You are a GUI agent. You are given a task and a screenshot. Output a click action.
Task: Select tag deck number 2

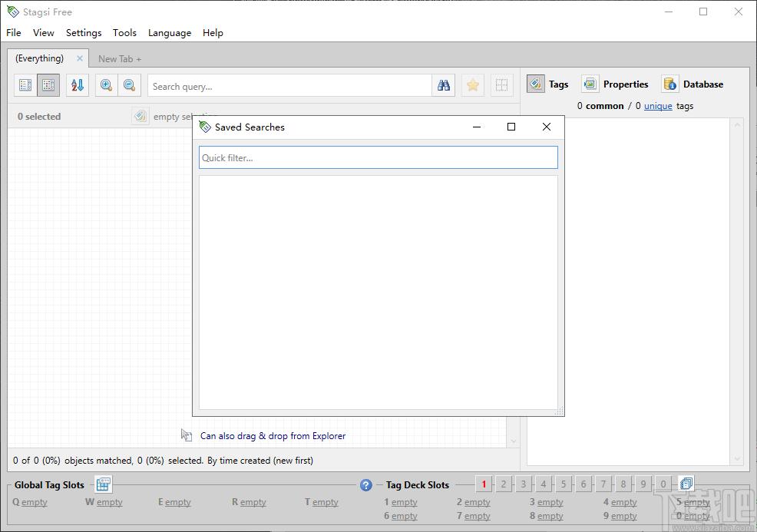[504, 484]
